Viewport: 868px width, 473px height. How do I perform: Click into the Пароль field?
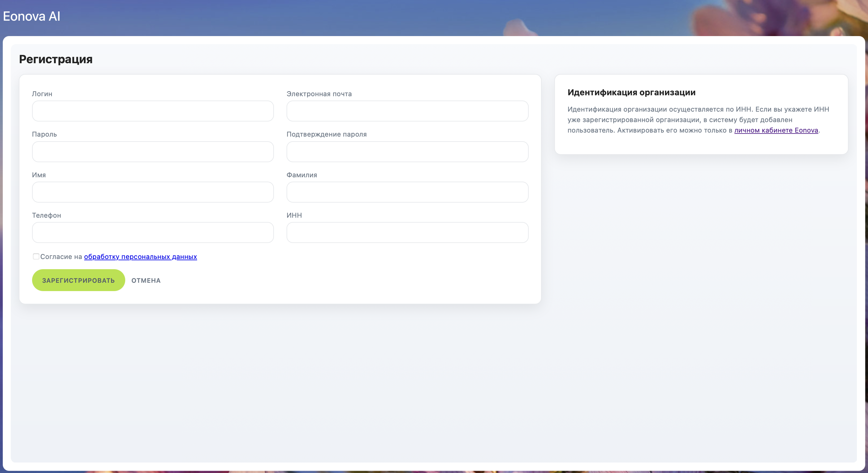tap(153, 152)
